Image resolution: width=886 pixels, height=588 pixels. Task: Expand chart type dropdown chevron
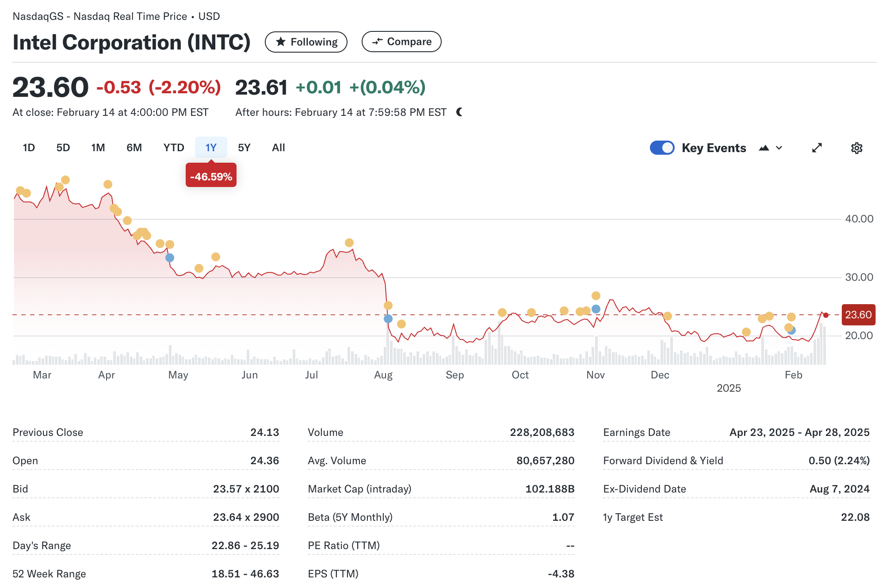click(x=779, y=148)
